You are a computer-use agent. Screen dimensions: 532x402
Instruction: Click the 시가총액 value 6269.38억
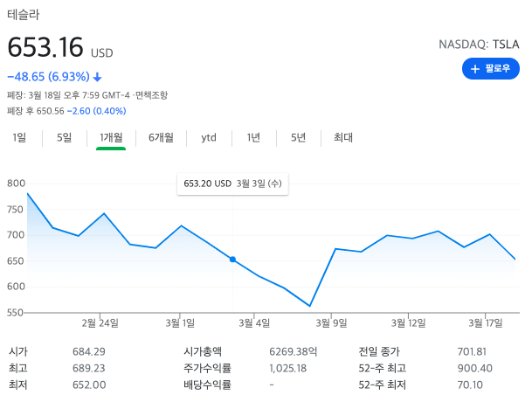click(x=294, y=351)
